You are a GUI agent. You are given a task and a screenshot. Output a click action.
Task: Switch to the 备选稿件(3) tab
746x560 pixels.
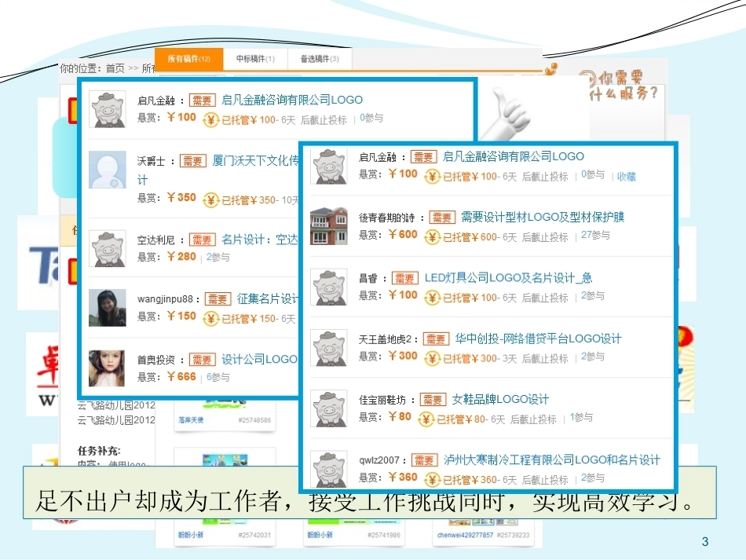click(x=320, y=59)
